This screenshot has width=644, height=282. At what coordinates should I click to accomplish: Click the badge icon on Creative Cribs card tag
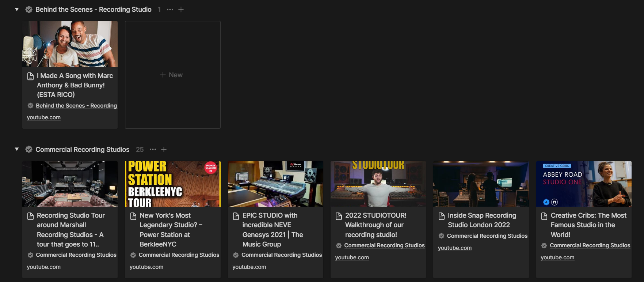pos(544,245)
